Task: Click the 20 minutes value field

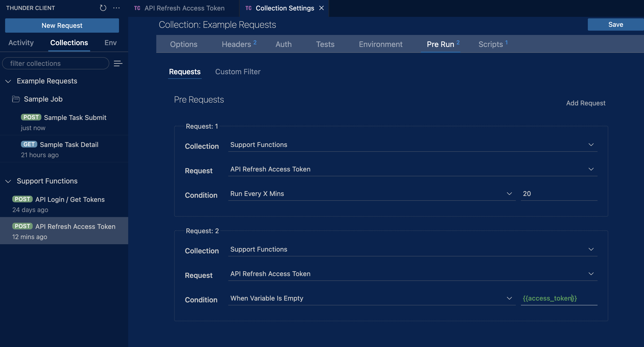Action: pyautogui.click(x=559, y=194)
